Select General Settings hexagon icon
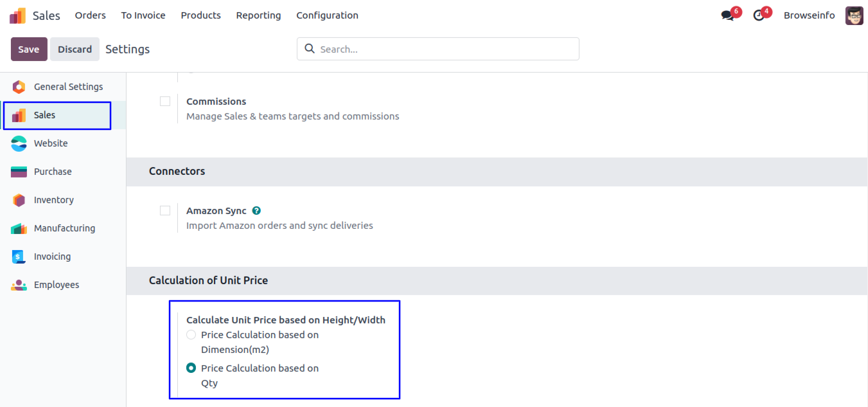The width and height of the screenshot is (868, 407). coord(19,87)
